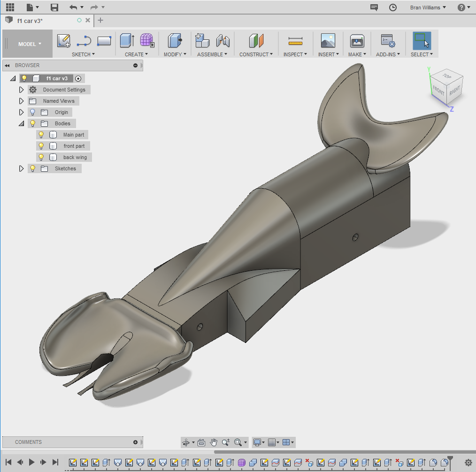Expand the Sketches folder node
The image size is (476, 472).
(x=21, y=168)
